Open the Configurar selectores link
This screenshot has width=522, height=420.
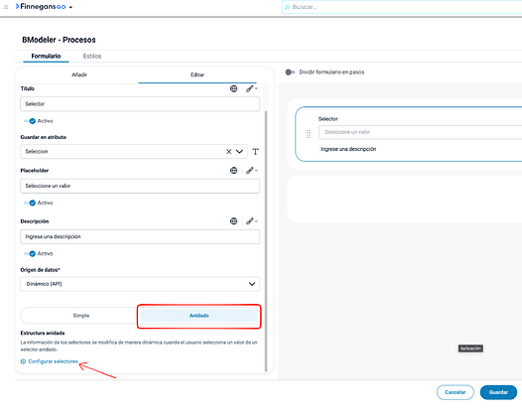[x=53, y=361]
